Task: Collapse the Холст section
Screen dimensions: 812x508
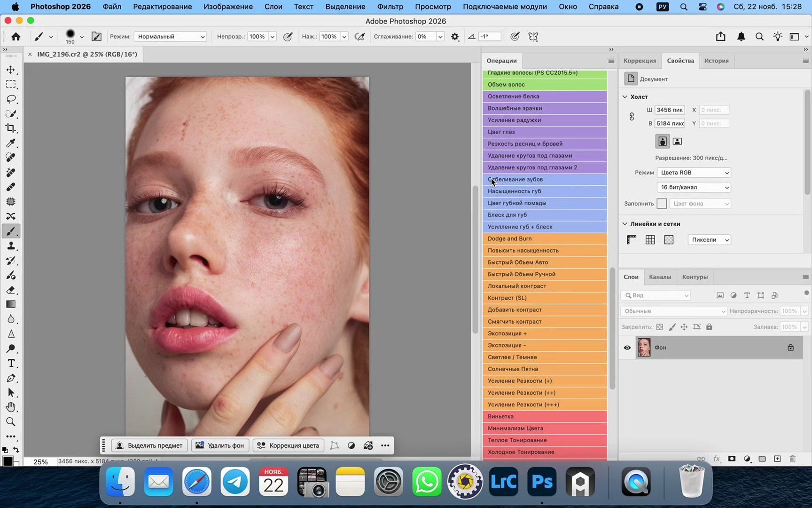Action: click(625, 97)
